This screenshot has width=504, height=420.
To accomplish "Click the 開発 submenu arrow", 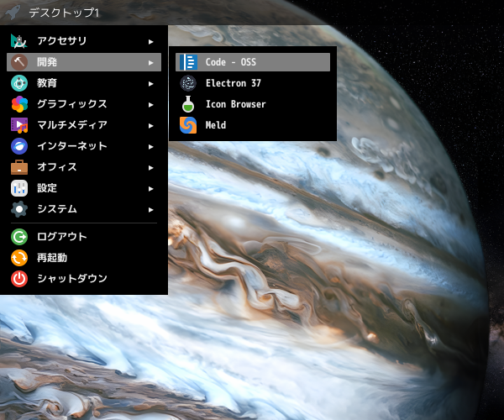I will click(x=150, y=62).
